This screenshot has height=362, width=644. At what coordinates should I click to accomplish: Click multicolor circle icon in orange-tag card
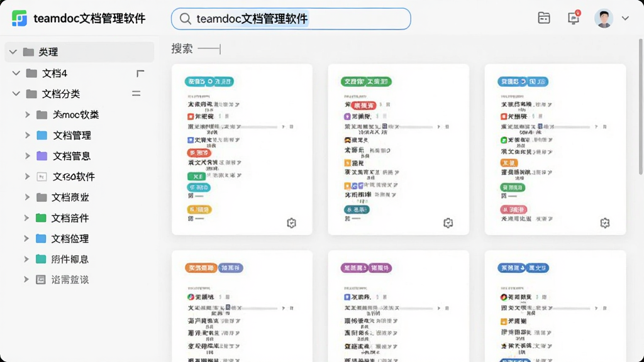191,297
